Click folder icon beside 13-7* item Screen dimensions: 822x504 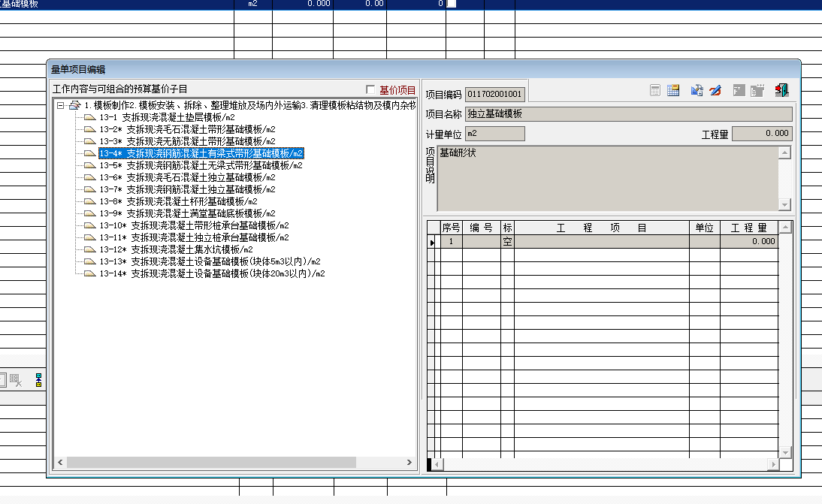pos(90,189)
